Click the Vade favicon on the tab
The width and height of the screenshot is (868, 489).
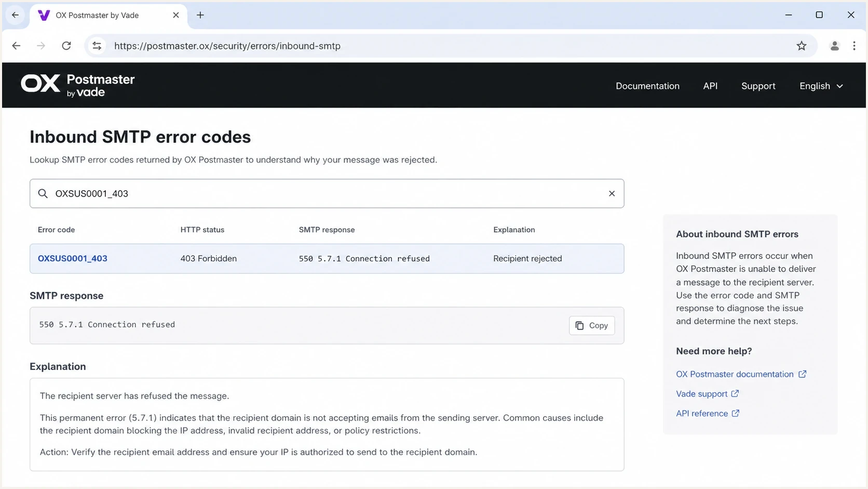(x=44, y=15)
